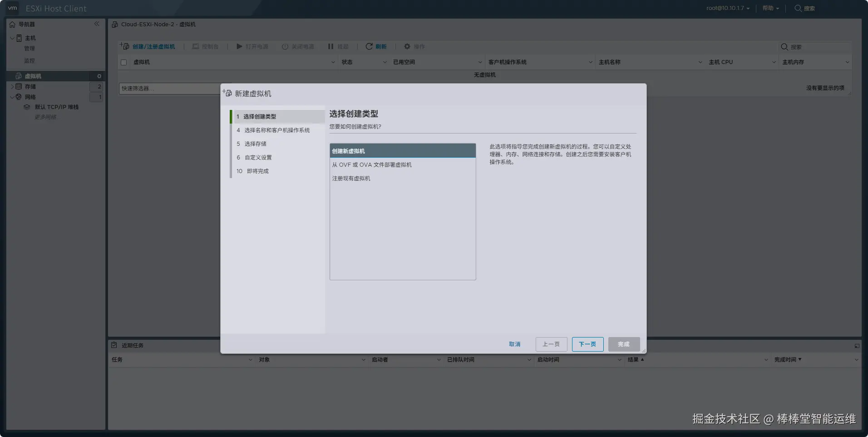Screen dimensions: 868x437
Task: Click the 近期任务 panel icon
Action: click(114, 345)
